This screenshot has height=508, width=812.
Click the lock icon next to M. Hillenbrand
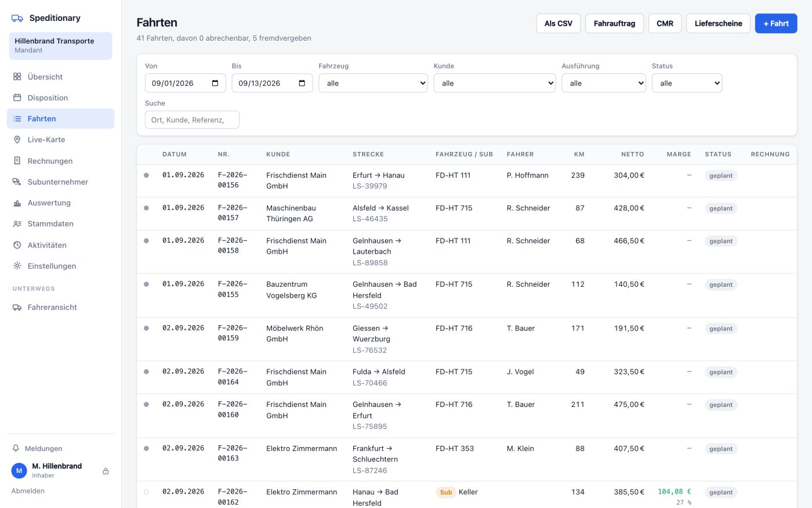click(x=106, y=471)
